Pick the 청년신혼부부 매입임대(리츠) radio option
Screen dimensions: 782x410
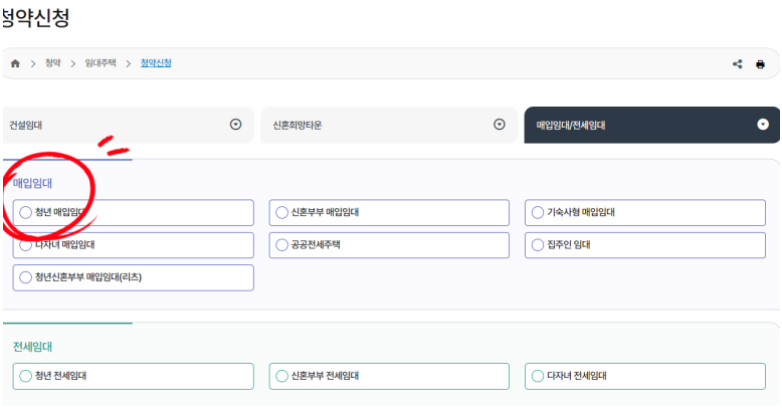pyautogui.click(x=25, y=277)
